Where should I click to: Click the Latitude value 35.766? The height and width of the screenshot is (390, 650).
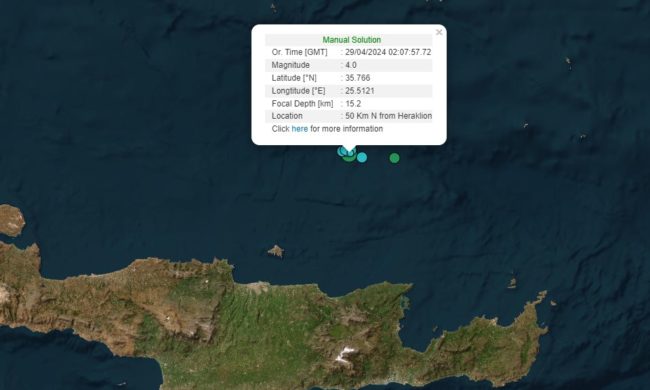pos(358,78)
